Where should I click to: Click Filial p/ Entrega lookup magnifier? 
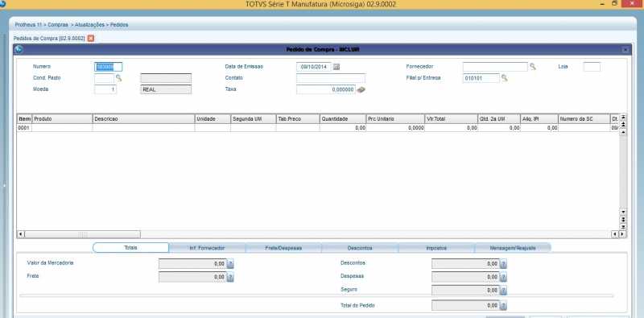click(505, 77)
